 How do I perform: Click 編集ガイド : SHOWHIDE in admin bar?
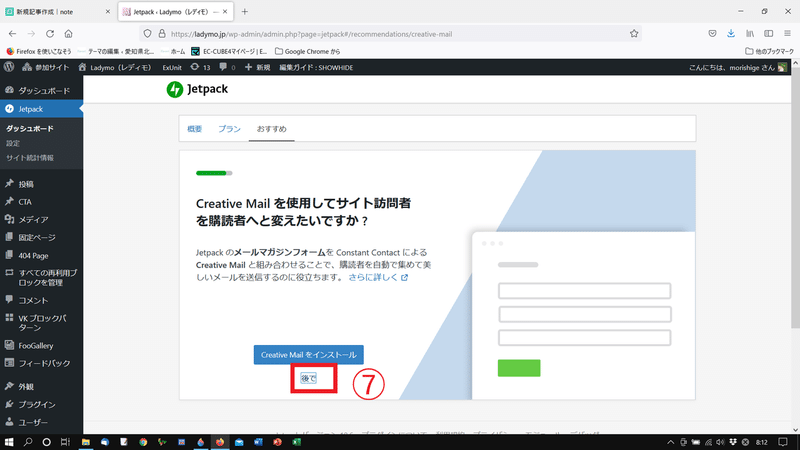point(316,67)
